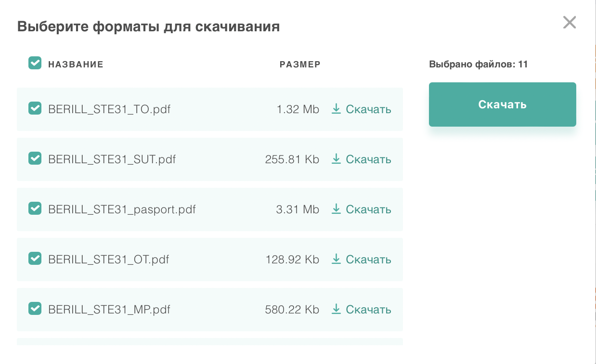The image size is (596, 364).
Task: Click download icon for BERILL_STE31_OT.pdf
Action: click(x=336, y=259)
